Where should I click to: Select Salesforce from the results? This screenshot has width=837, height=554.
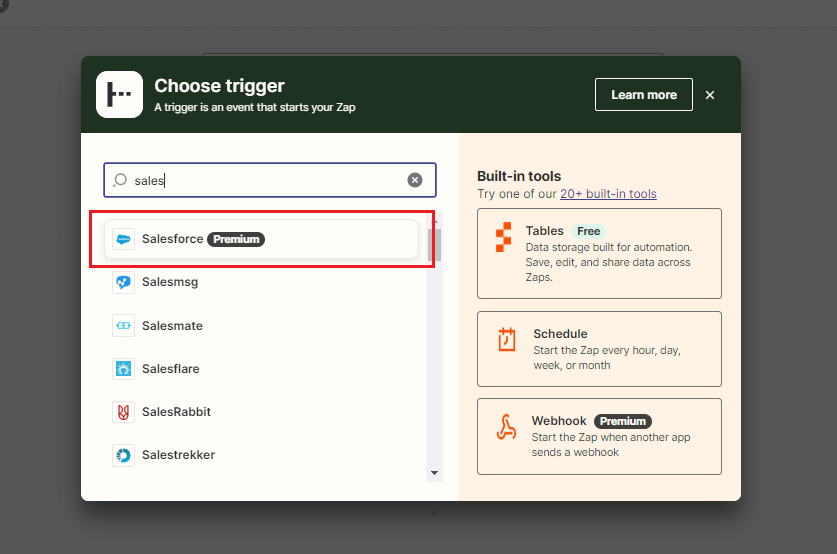262,239
